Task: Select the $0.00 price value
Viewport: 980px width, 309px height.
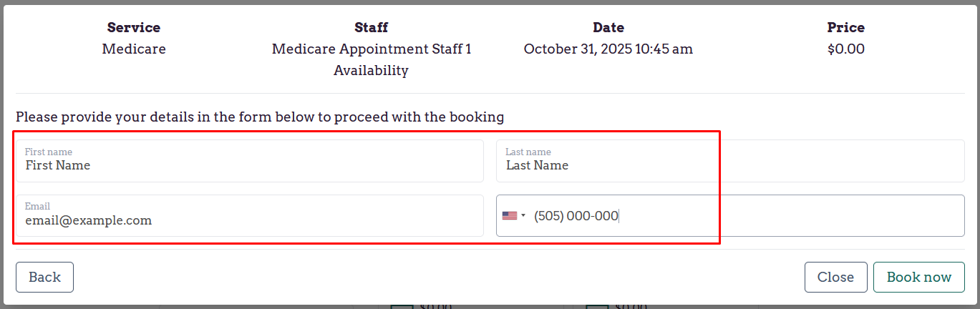Action: tap(846, 49)
